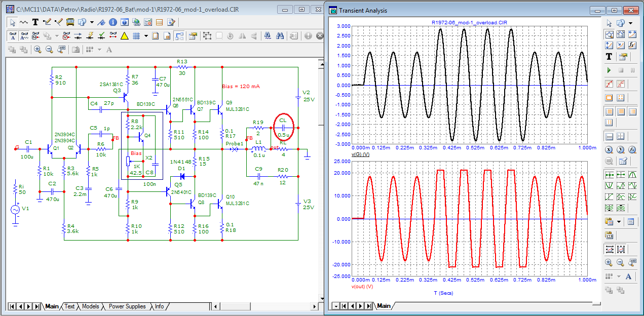Click the v(G) (V) waveform label
The image size is (644, 316).
tap(360, 153)
